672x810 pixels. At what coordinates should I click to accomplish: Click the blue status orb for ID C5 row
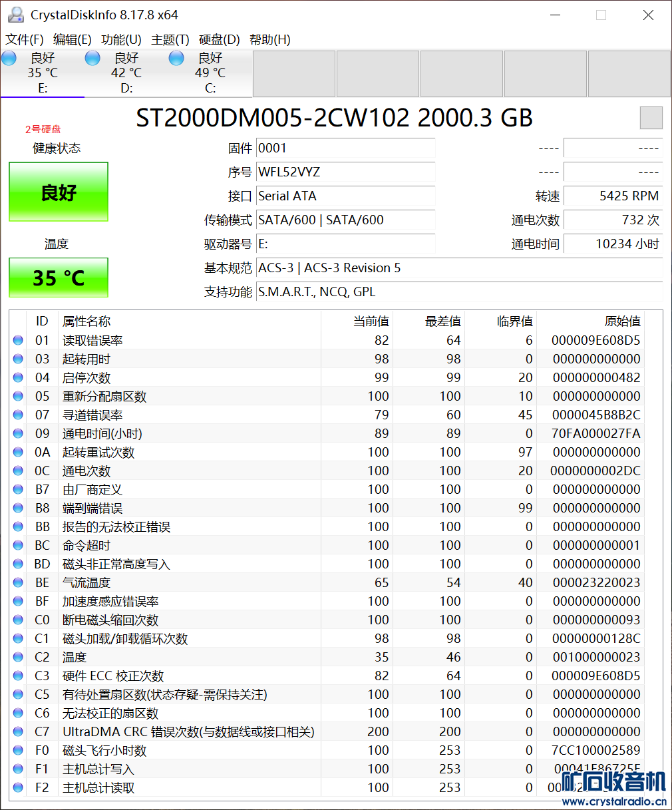[17, 694]
